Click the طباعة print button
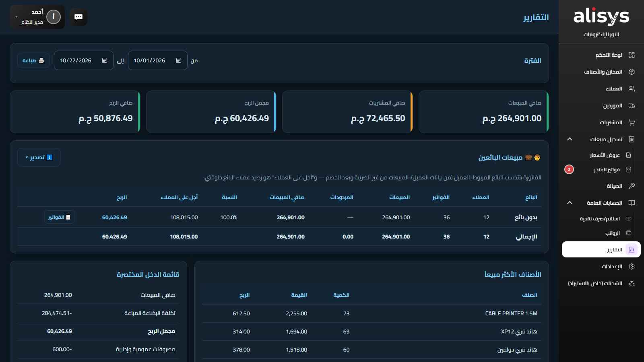644x362 pixels. click(33, 60)
